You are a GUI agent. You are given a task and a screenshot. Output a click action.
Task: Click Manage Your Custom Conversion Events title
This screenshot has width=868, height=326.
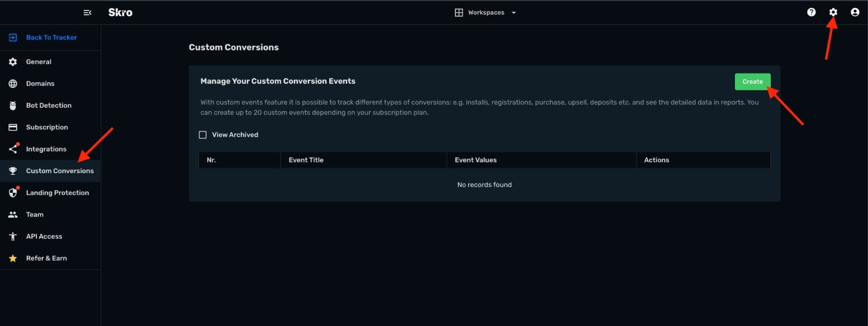pyautogui.click(x=278, y=81)
